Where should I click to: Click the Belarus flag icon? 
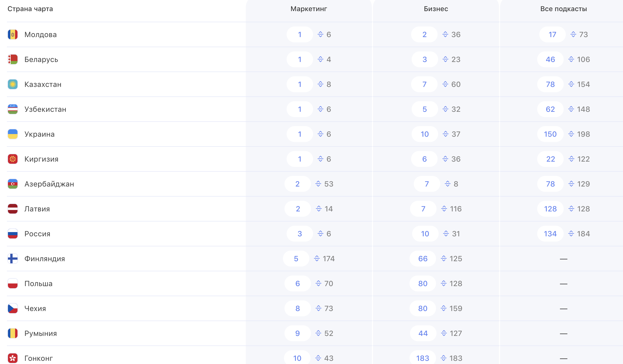tap(13, 59)
